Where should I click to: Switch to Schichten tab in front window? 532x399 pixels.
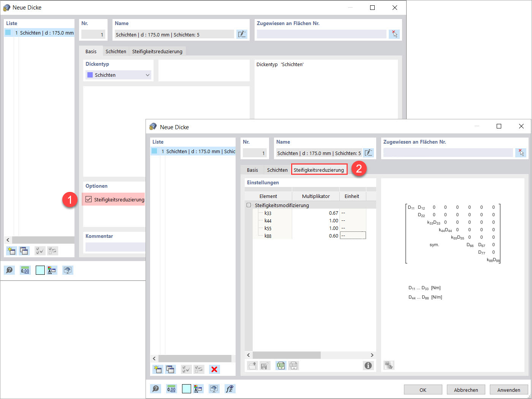(277, 170)
